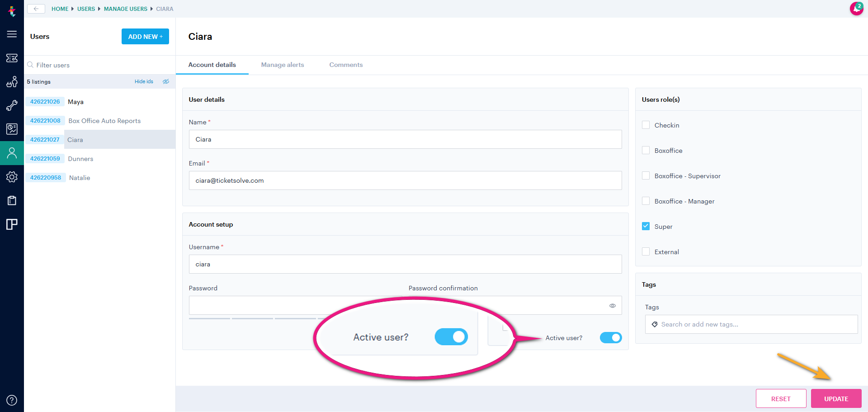Open the customers and products sidebar icon
Screen dimensions: 868x412
point(12,82)
